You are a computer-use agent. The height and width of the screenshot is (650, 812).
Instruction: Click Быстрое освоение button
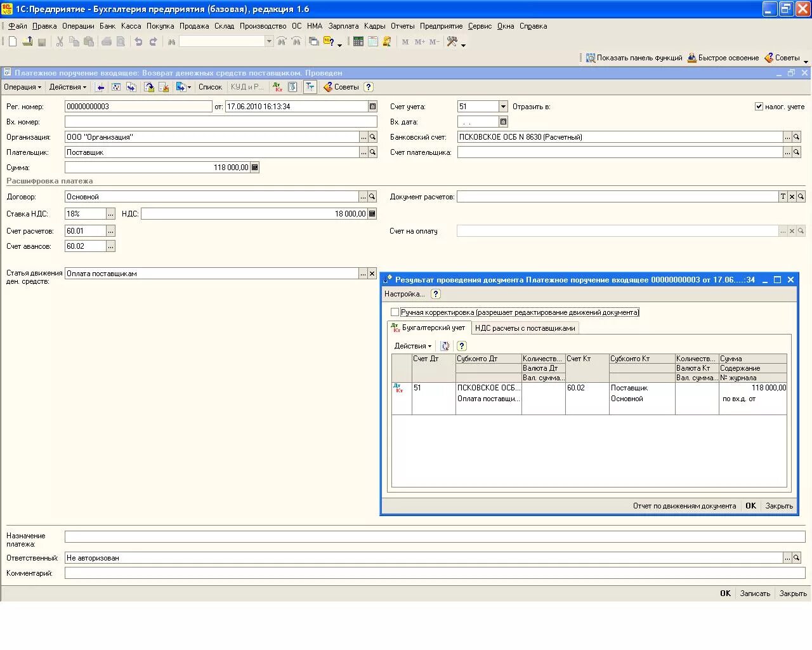coord(723,58)
